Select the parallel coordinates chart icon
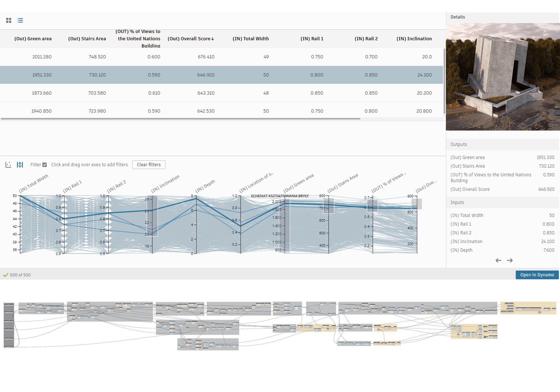The height and width of the screenshot is (392, 560). (x=20, y=165)
